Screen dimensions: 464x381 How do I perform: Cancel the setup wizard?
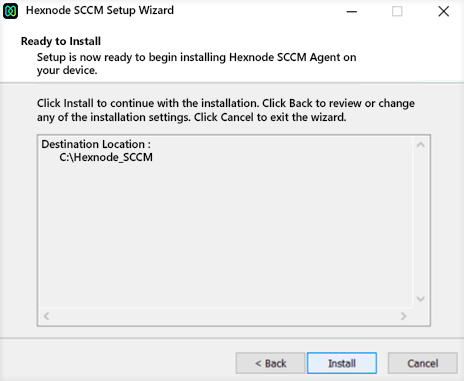tap(423, 363)
